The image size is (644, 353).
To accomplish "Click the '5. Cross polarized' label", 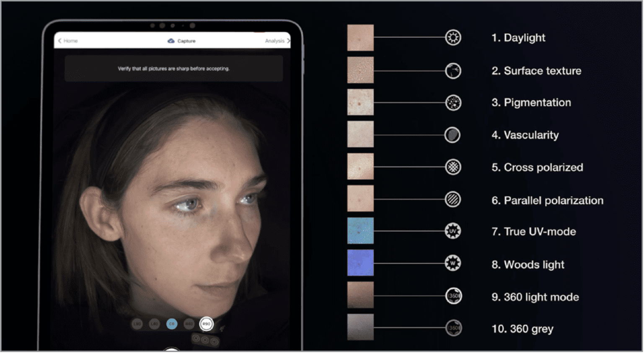I will (x=537, y=167).
